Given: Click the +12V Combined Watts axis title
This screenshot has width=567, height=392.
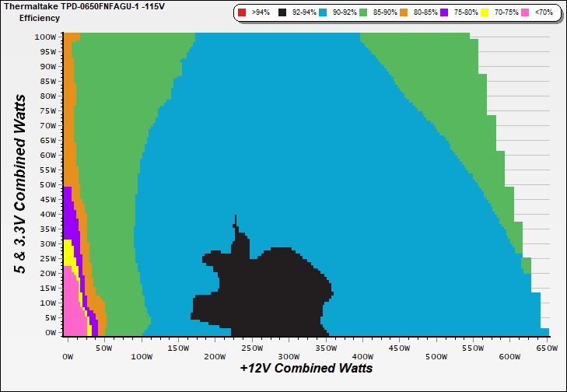Looking at the screenshot, I should (306, 368).
